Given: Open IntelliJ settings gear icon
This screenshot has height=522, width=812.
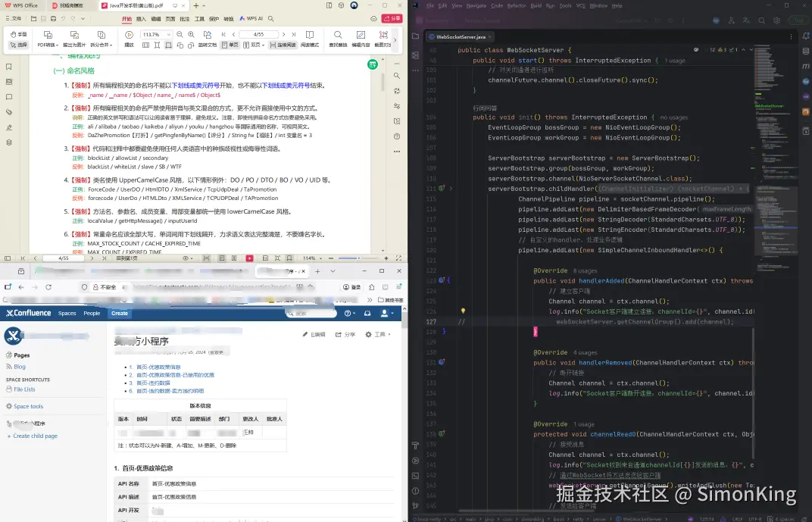Looking at the screenshot, I should click(x=776, y=20).
